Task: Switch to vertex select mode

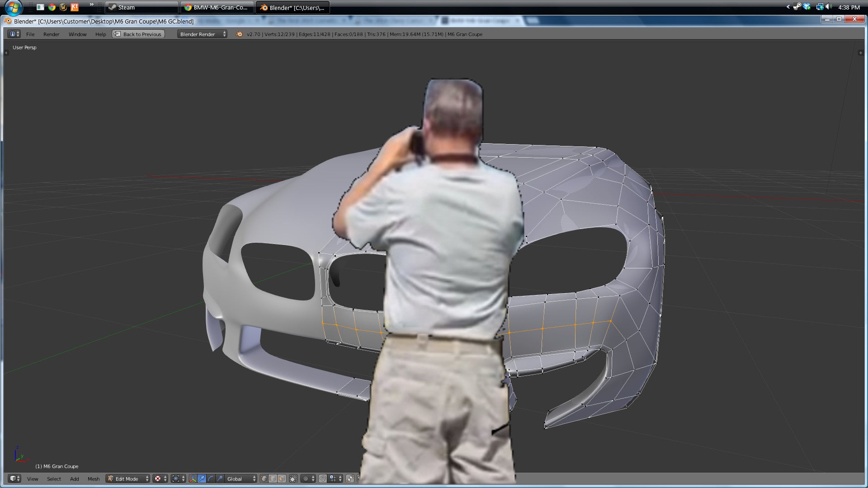Action: point(264,479)
